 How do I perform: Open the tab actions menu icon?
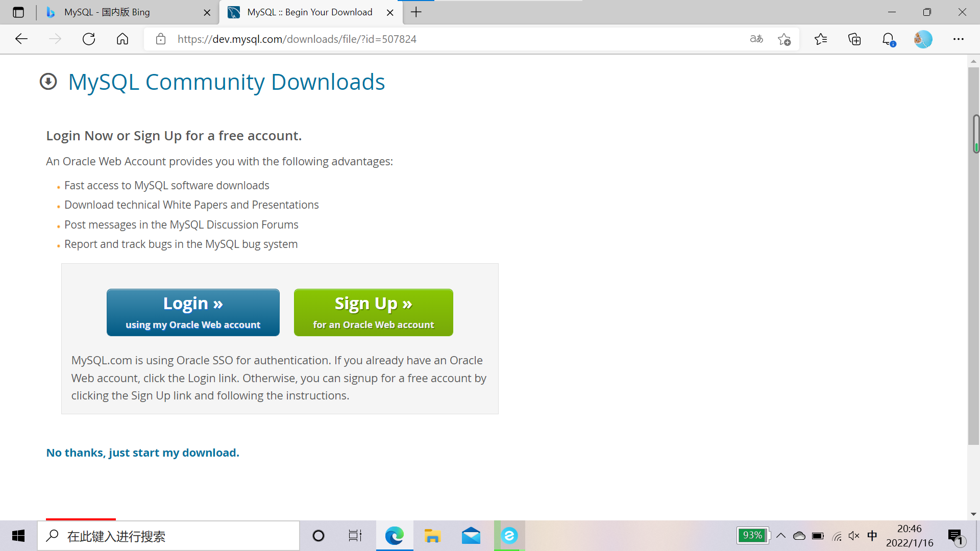[18, 12]
